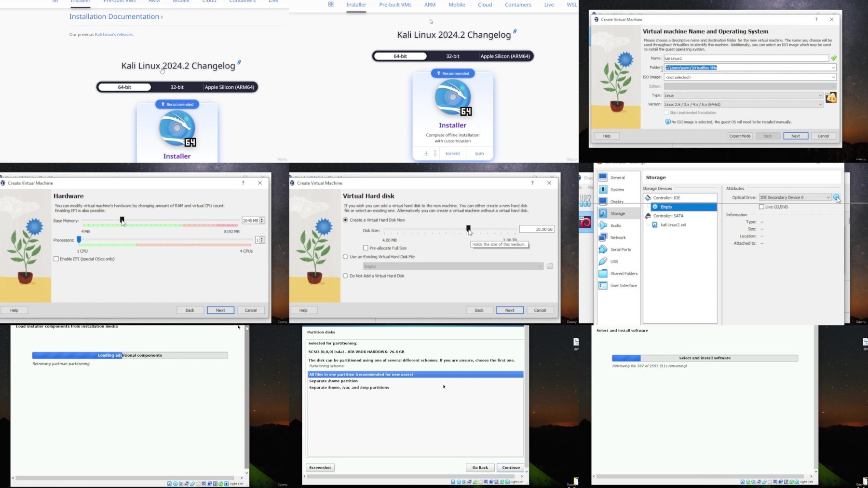Viewport: 868px width, 488px height.
Task: Click the sum link on the Installer card
Action: [479, 153]
